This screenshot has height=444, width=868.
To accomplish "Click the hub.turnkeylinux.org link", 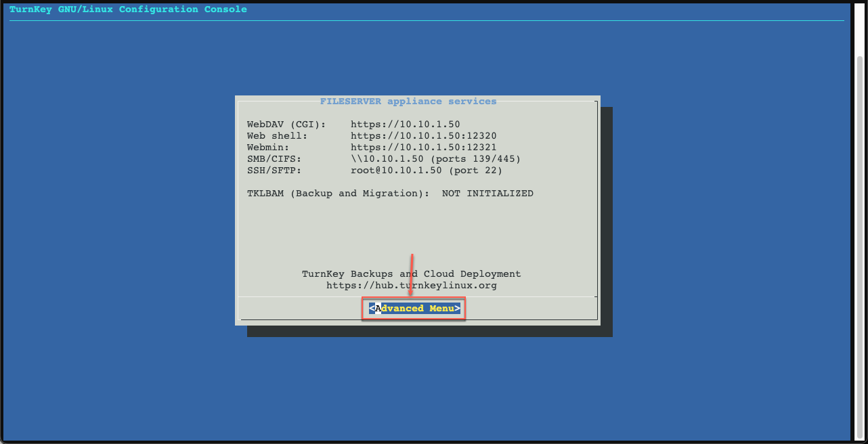I will [412, 285].
